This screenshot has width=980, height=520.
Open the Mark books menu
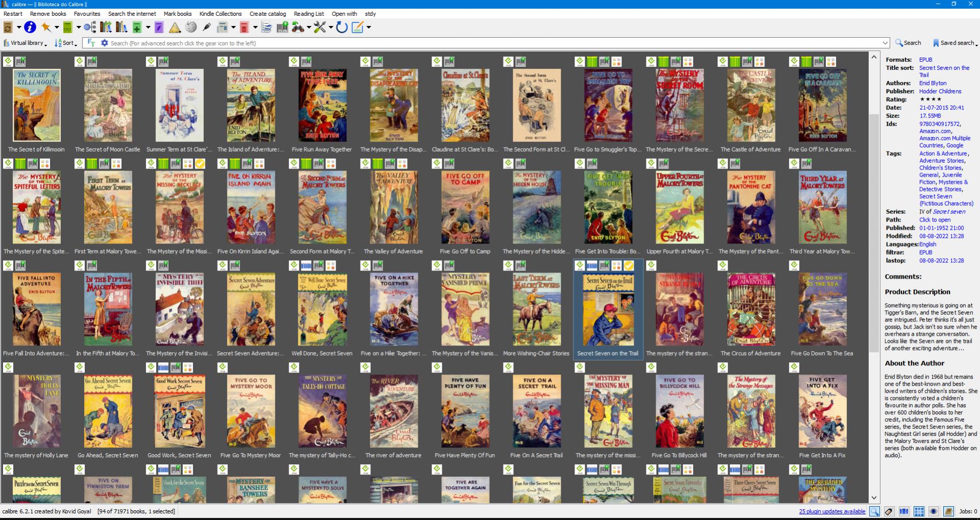coord(178,14)
